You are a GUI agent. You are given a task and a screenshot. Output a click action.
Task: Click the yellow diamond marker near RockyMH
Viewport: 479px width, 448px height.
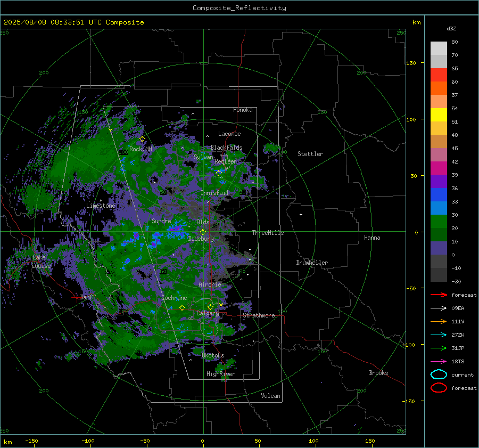click(142, 139)
